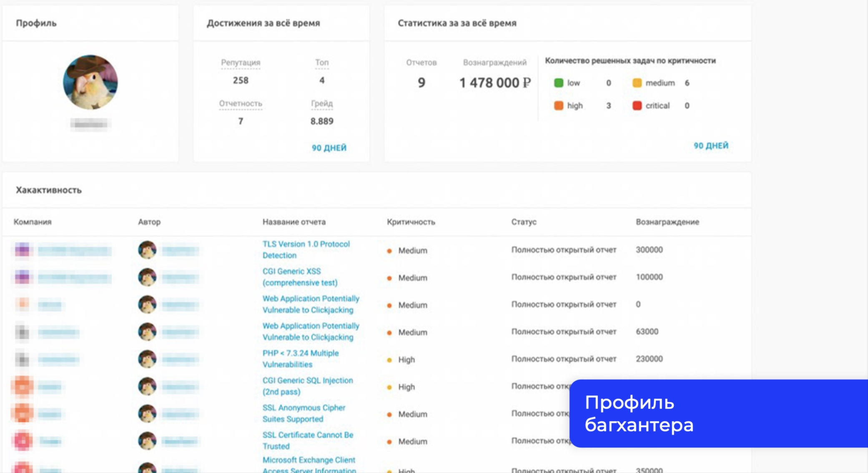
Task: Click the yellow medium severity icon
Action: pos(637,83)
